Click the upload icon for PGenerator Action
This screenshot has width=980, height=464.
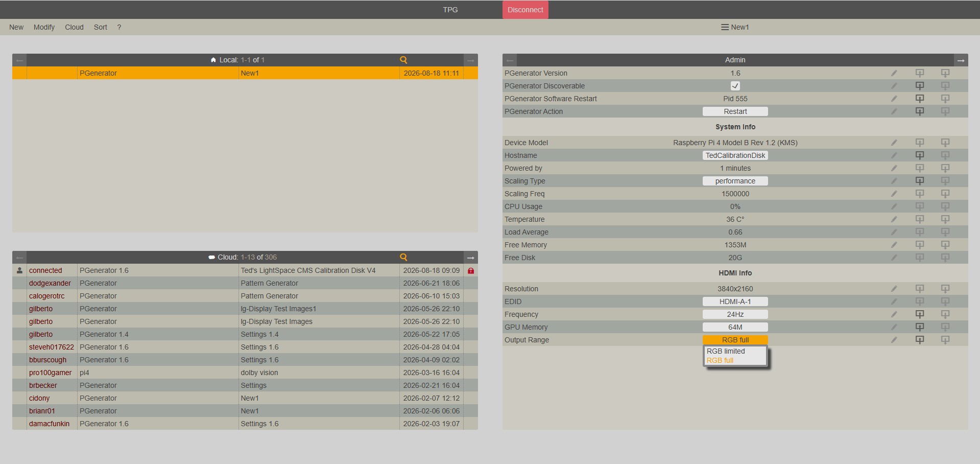(x=920, y=111)
